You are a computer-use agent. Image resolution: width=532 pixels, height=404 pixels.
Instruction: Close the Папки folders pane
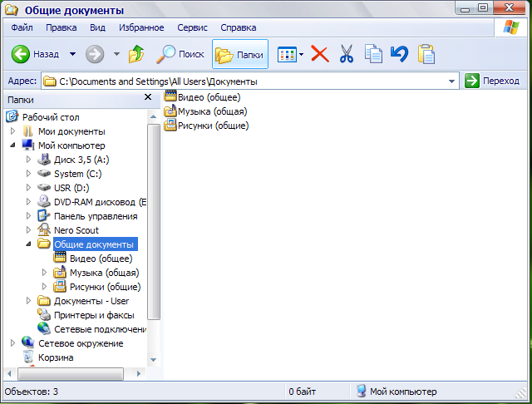[x=148, y=97]
